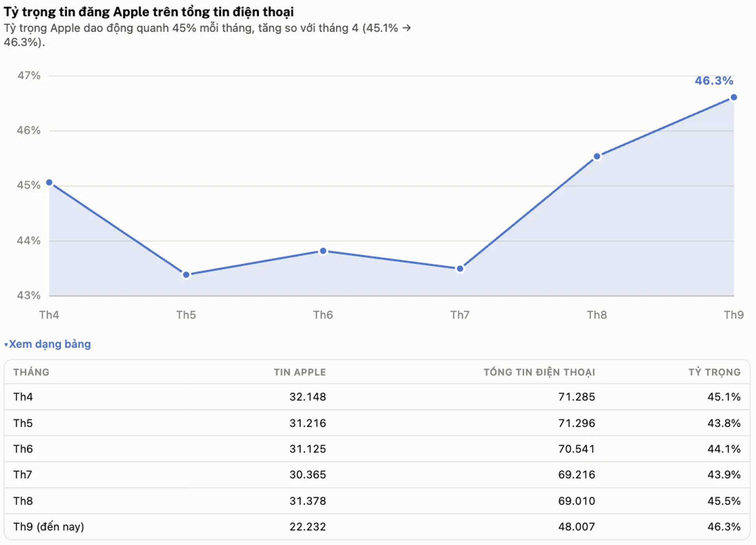
Task: Click the Th7 x-axis label
Action: pyautogui.click(x=460, y=315)
